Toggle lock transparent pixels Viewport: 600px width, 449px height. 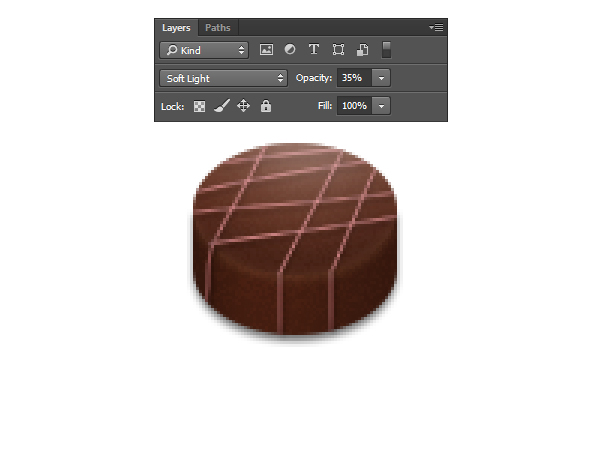[x=200, y=105]
